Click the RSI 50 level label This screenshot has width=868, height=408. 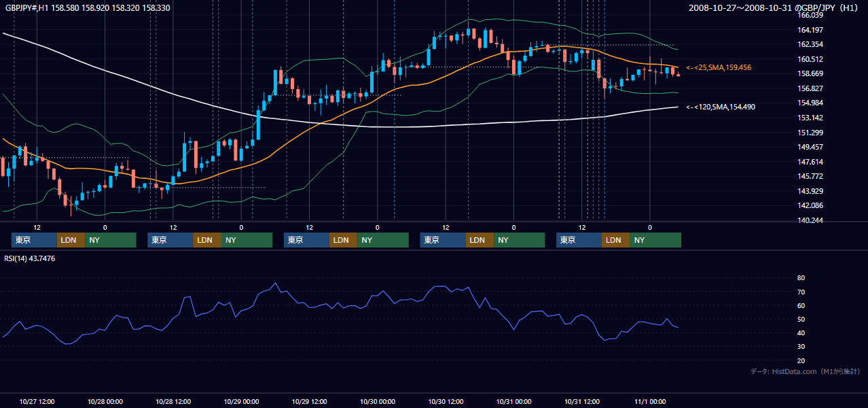[x=801, y=319]
